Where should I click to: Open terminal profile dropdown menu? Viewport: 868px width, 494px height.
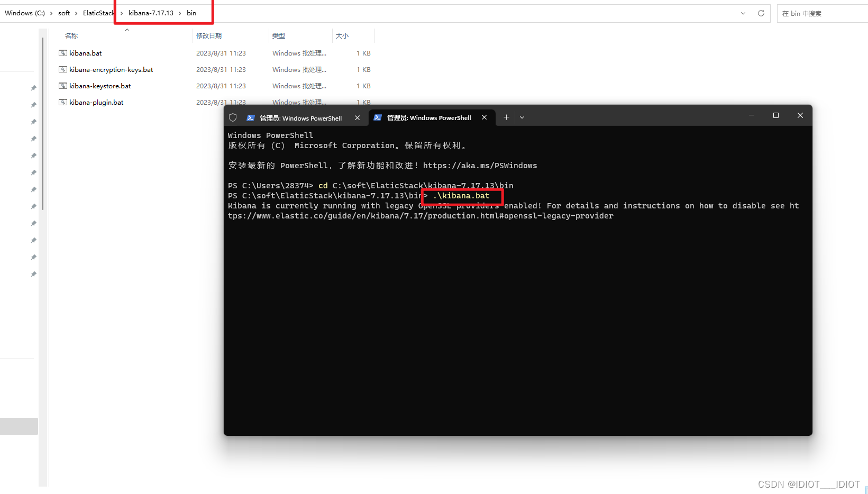(x=522, y=117)
